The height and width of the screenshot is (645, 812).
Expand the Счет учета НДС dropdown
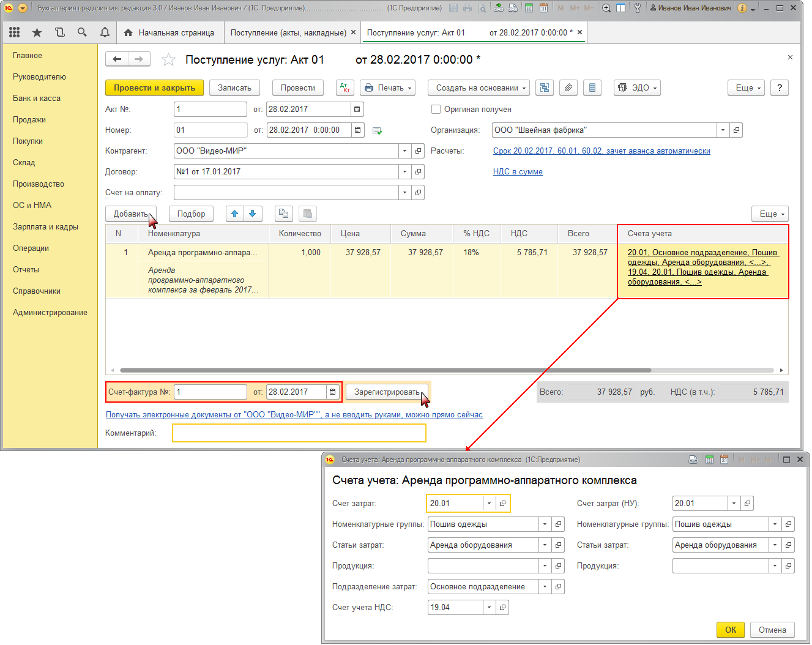tap(489, 607)
